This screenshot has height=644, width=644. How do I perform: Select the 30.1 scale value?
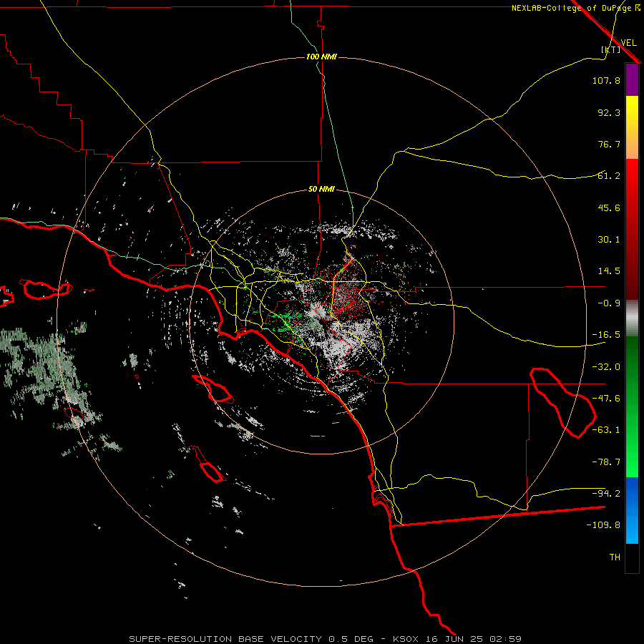click(x=609, y=240)
